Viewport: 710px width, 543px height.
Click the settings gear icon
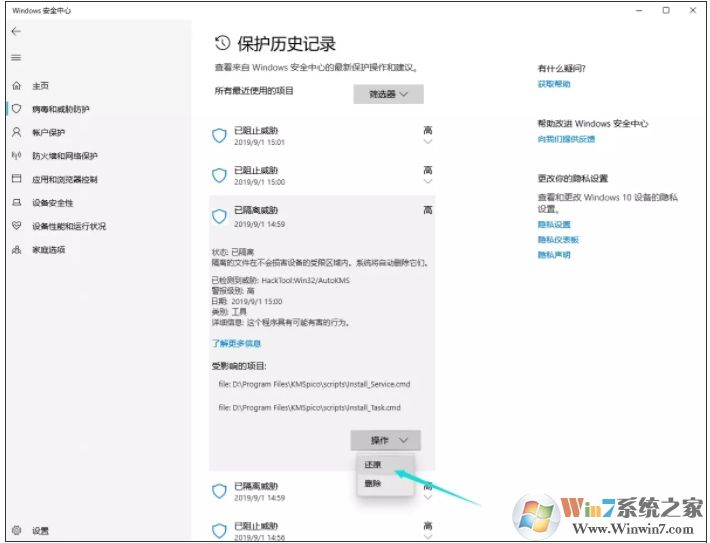(x=17, y=530)
